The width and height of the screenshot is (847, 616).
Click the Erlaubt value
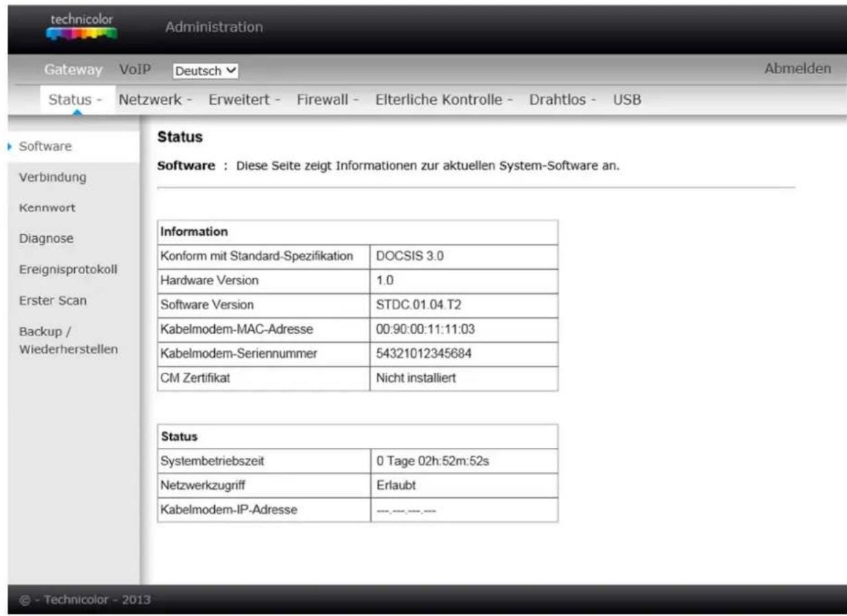(x=396, y=485)
